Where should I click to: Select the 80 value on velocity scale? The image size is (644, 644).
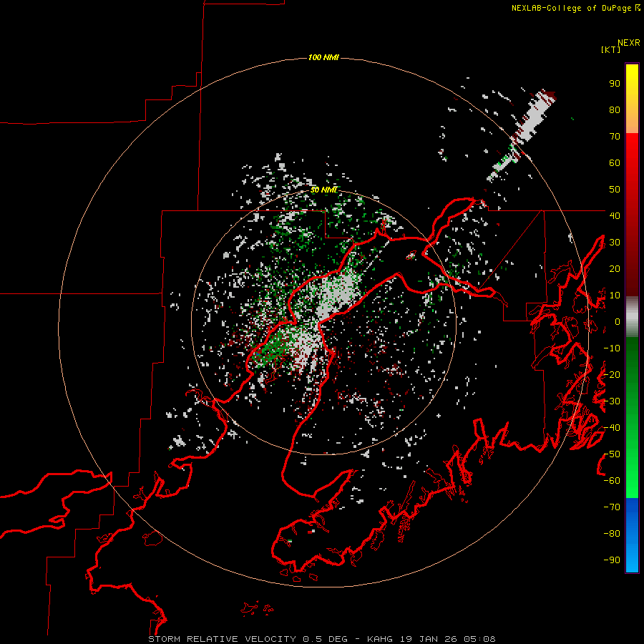point(615,109)
